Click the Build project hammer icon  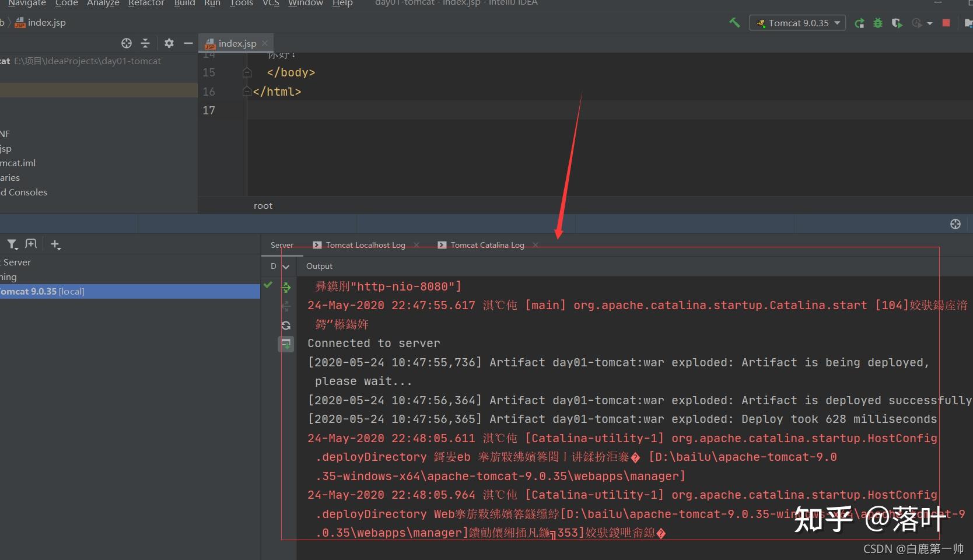pyautogui.click(x=734, y=23)
